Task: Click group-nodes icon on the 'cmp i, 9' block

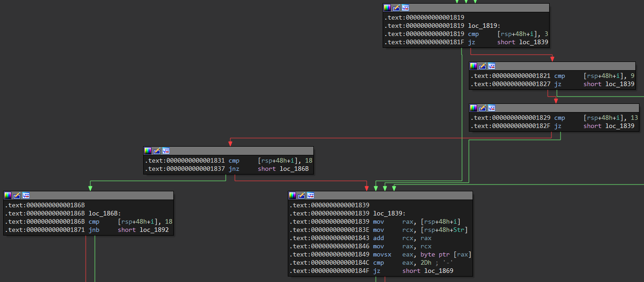Action: pos(492,66)
